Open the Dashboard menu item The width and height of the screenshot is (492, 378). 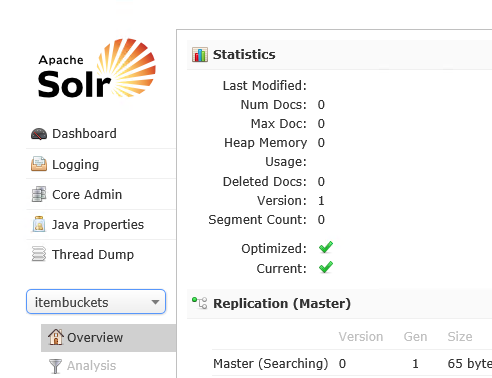pyautogui.click(x=101, y=134)
